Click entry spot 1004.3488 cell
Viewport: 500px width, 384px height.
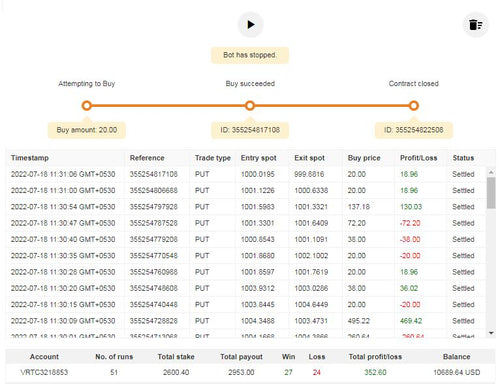pyautogui.click(x=258, y=321)
